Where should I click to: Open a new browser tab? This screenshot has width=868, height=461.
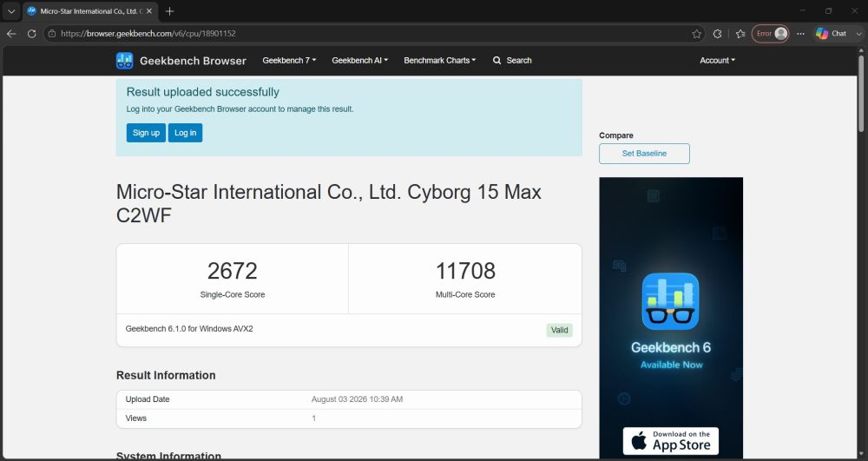tap(170, 11)
